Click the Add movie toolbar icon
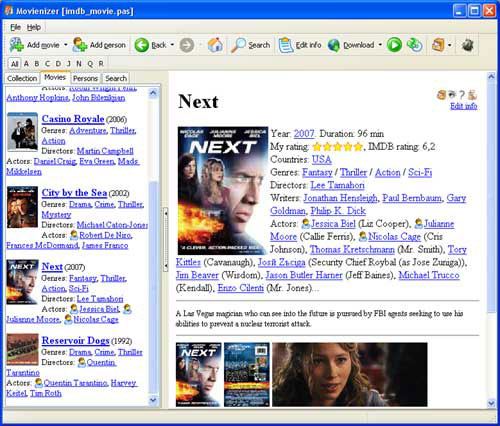This screenshot has height=426, width=500. [x=16, y=45]
